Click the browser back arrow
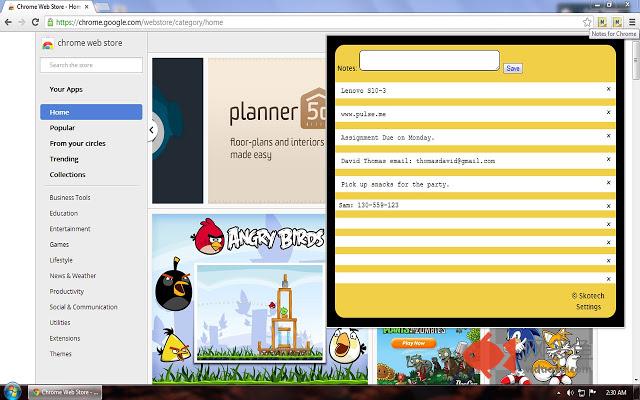Image resolution: width=640 pixels, height=400 pixels. (8, 22)
